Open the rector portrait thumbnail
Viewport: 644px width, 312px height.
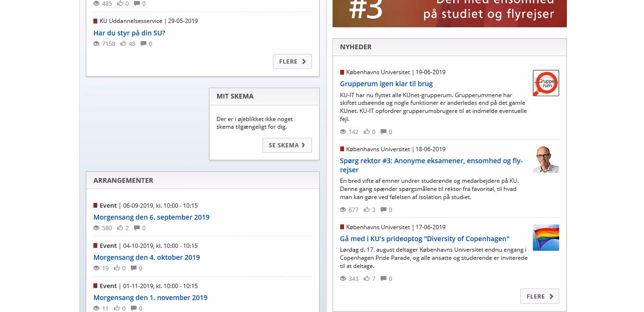click(546, 159)
